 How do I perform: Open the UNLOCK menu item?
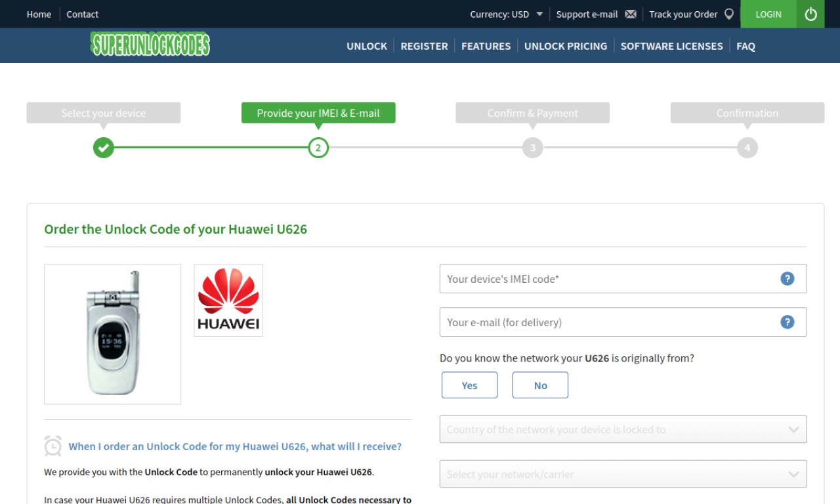pyautogui.click(x=367, y=46)
